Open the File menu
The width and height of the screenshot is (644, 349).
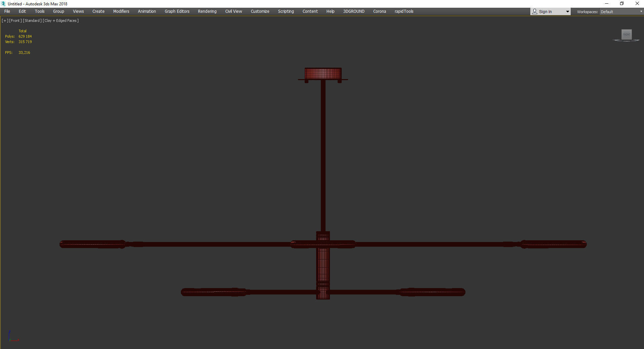7,11
